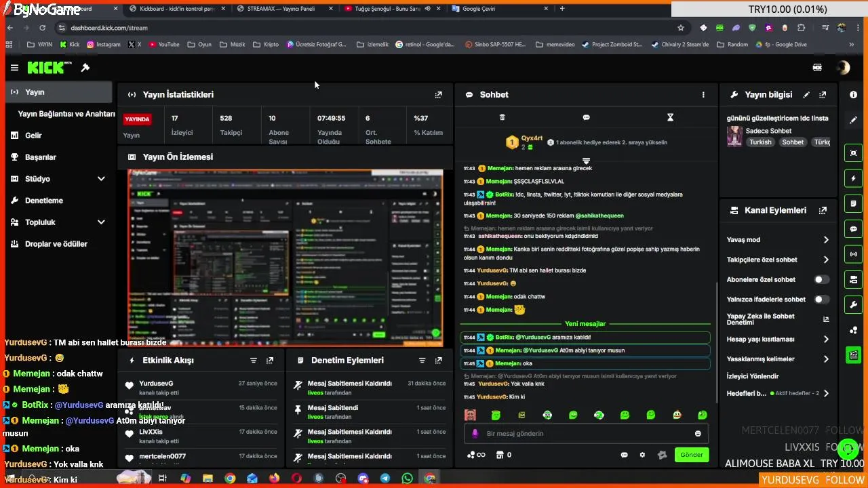Click the wrench icon in right rail
Image resolution: width=868 pixels, height=488 pixels.
(854, 304)
